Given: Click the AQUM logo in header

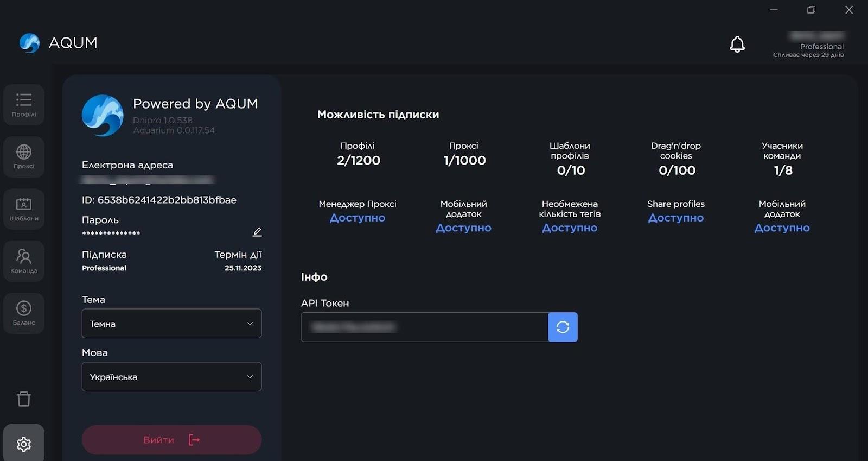Looking at the screenshot, I should click(58, 43).
